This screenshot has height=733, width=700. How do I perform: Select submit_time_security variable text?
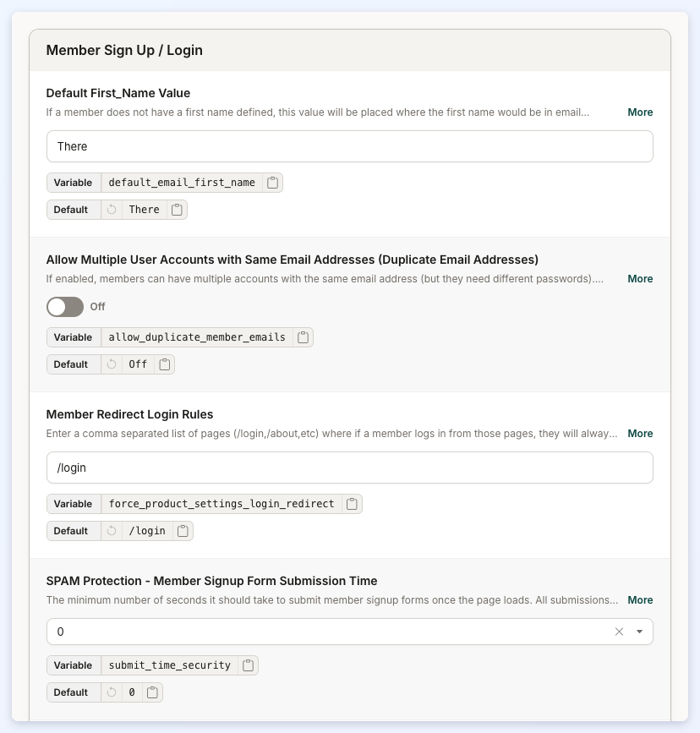coord(170,665)
